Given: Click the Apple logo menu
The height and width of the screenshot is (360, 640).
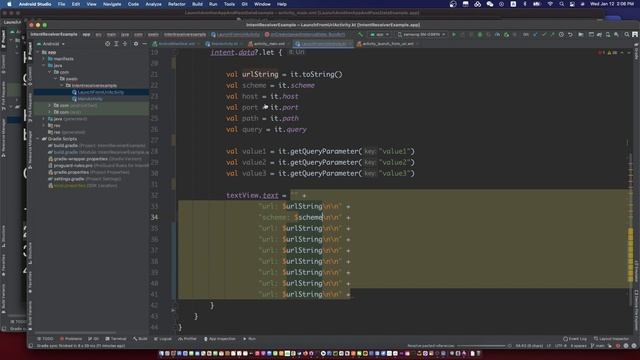Looking at the screenshot, I should coord(9,4).
